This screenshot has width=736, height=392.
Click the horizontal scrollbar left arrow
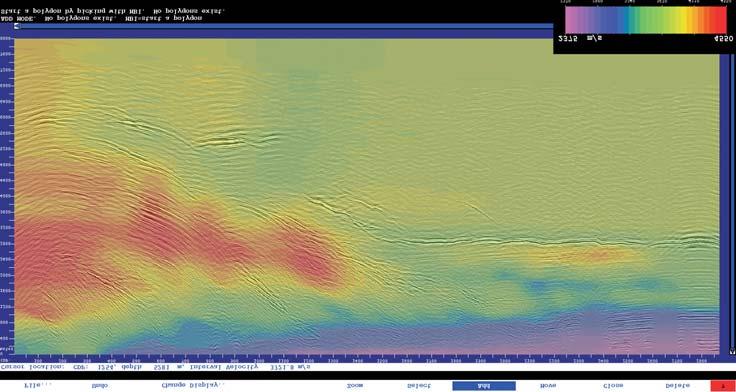(17, 26)
